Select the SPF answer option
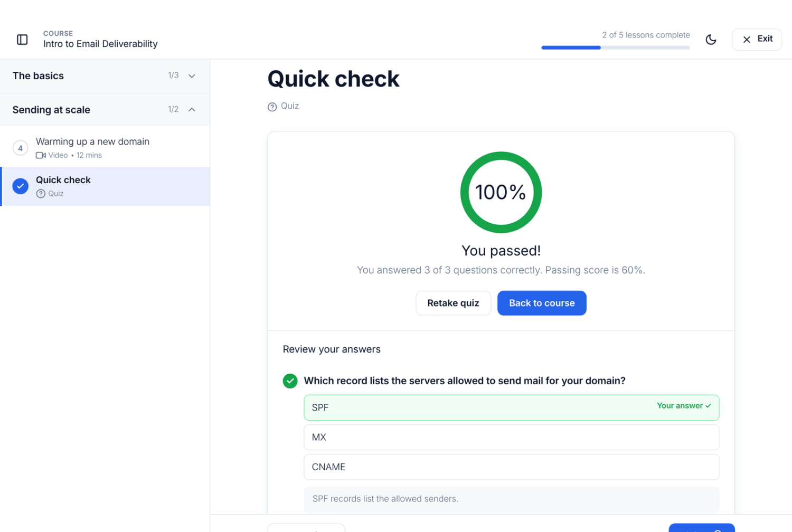The width and height of the screenshot is (792, 532). [x=511, y=407]
